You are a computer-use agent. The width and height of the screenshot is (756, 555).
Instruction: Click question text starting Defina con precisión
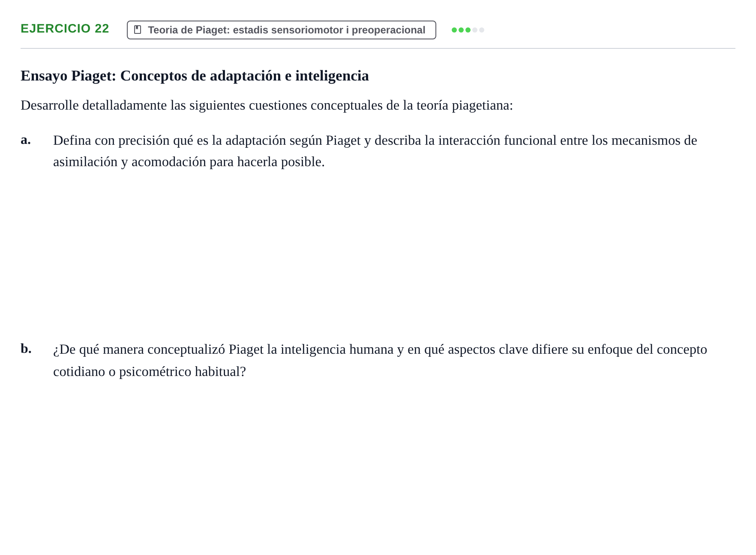[x=375, y=151]
